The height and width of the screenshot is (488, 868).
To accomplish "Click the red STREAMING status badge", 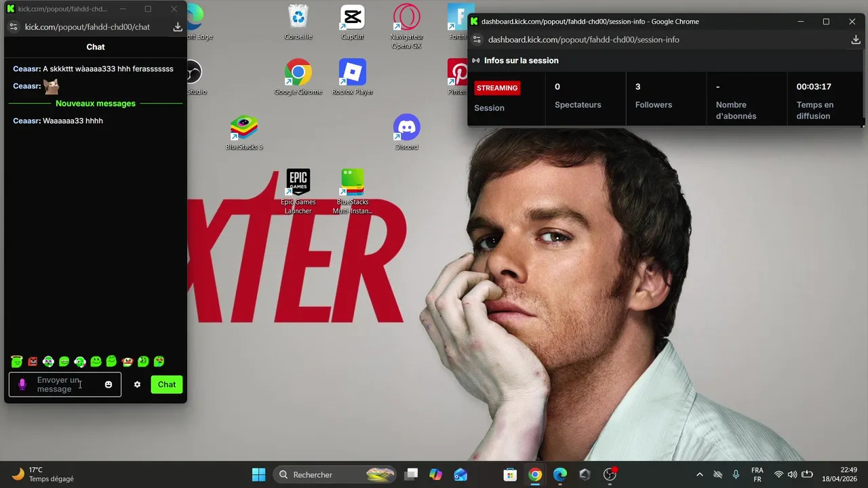I will (497, 88).
